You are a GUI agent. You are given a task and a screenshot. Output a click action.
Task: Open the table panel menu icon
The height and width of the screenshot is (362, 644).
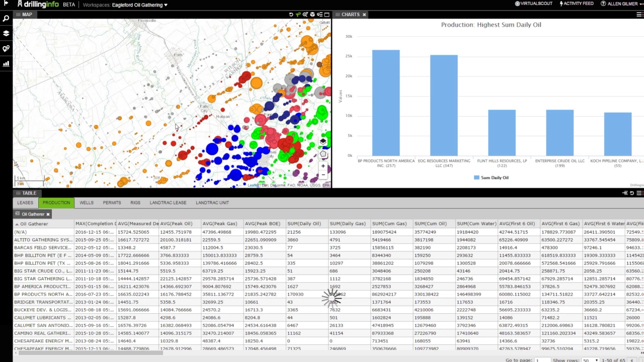point(639,193)
